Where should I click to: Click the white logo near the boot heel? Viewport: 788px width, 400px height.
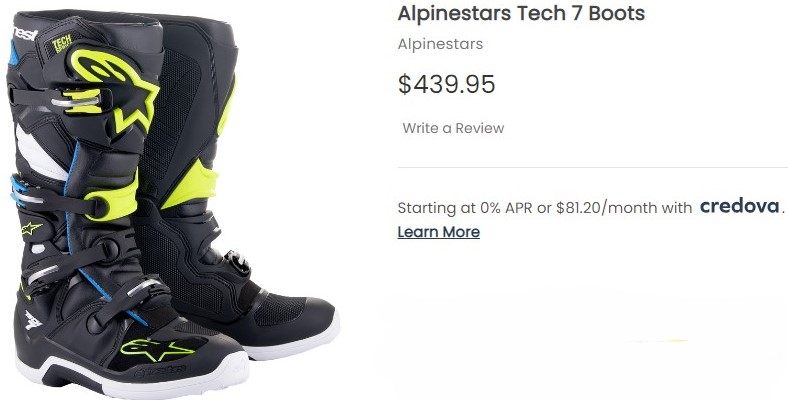[33, 320]
